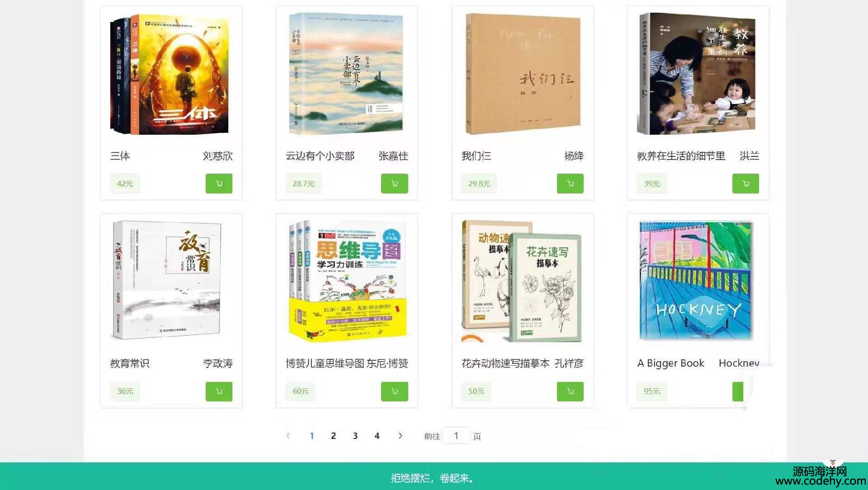Viewport: 868px width, 490px height.
Task: Click the previous page left chevron
Action: [x=288, y=436]
